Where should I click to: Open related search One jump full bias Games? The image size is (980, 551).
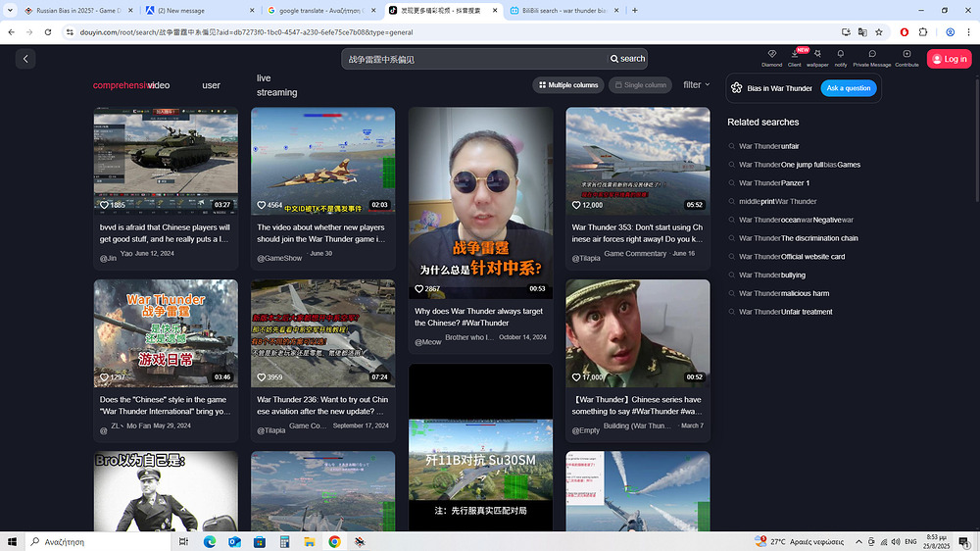[x=800, y=165]
